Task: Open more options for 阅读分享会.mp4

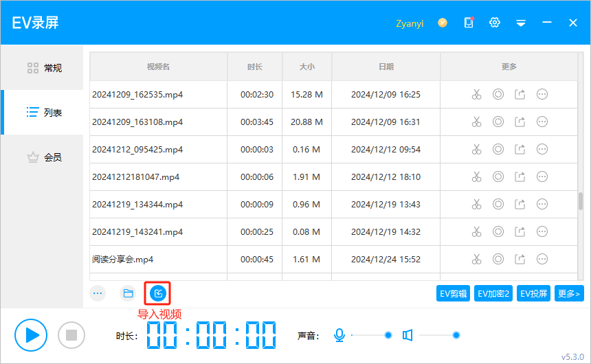Action: pyautogui.click(x=542, y=259)
